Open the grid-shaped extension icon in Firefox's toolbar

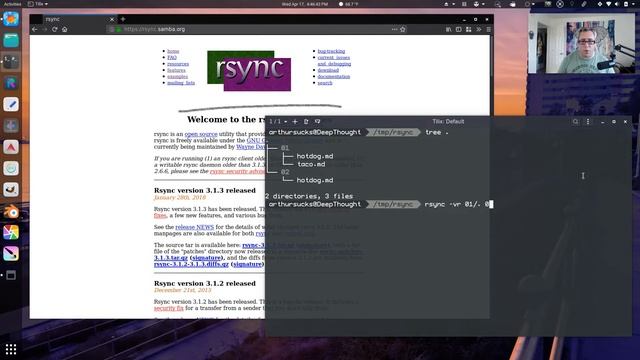point(469,29)
